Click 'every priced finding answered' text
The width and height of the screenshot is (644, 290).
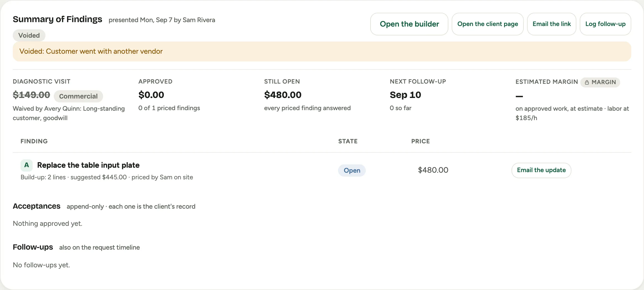click(x=307, y=108)
